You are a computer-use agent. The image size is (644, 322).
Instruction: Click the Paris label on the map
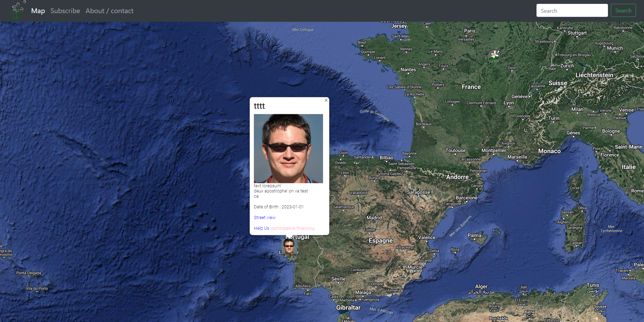469,31
